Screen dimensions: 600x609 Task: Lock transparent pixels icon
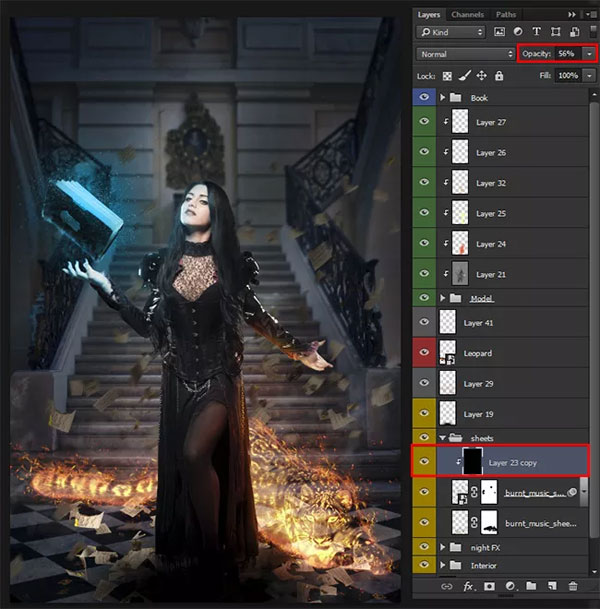pyautogui.click(x=447, y=76)
